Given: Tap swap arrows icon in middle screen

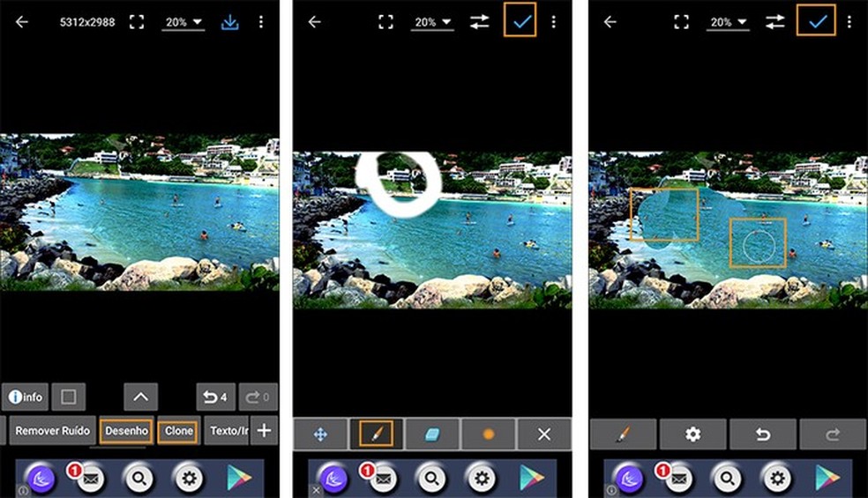Looking at the screenshot, I should (479, 22).
